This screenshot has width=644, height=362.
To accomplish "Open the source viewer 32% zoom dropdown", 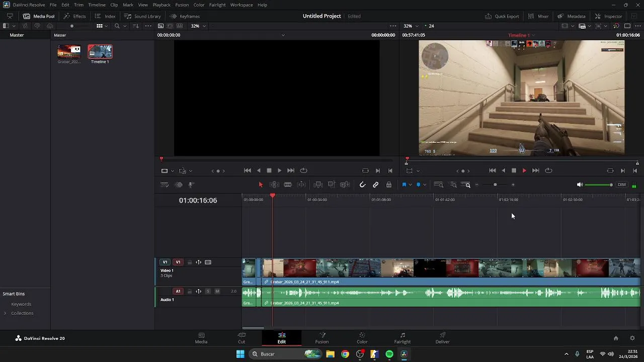I will [198, 26].
